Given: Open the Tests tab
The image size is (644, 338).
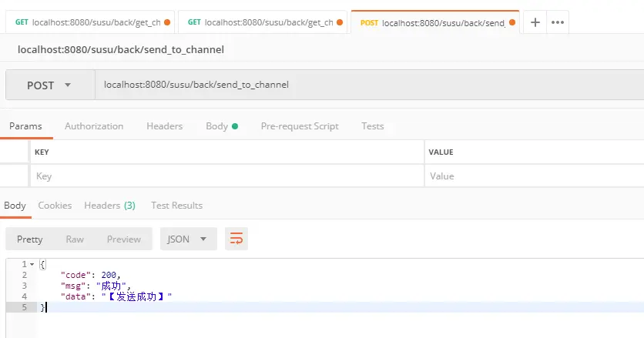Looking at the screenshot, I should [373, 126].
